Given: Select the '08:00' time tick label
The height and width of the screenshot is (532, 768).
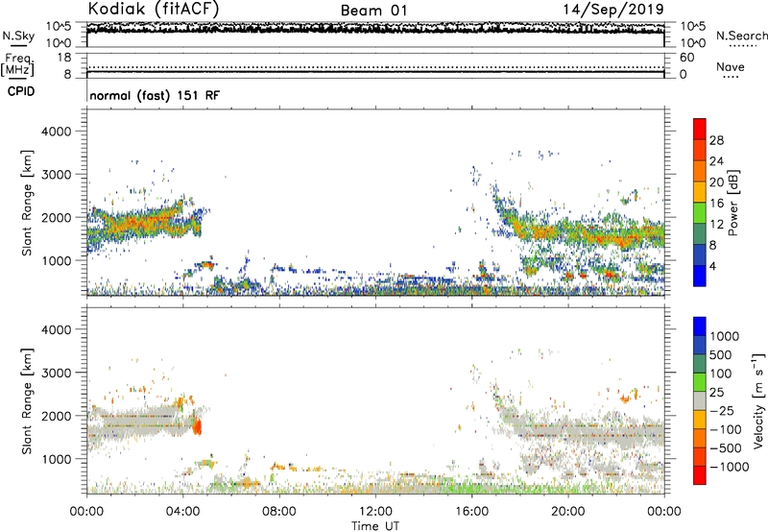Looking at the screenshot, I should [279, 512].
